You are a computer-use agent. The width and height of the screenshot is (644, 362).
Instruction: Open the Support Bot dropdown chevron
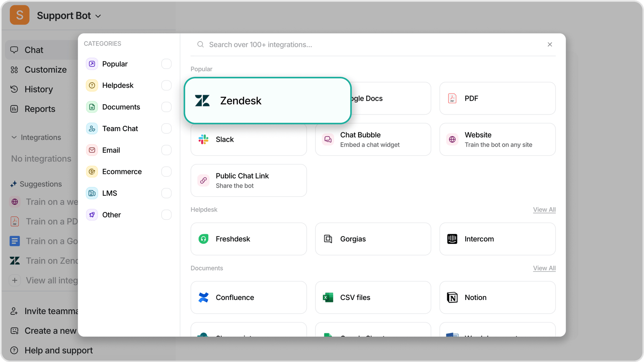tap(98, 16)
